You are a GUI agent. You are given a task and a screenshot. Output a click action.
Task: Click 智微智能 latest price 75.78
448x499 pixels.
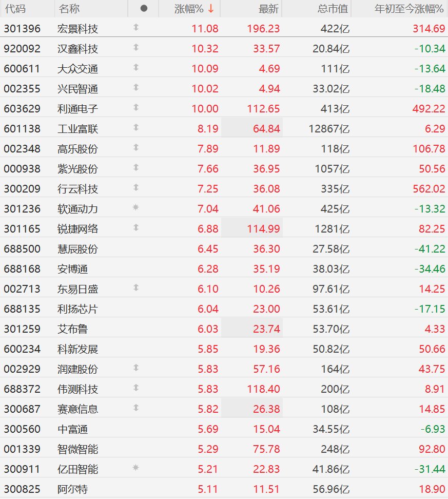coord(266,449)
